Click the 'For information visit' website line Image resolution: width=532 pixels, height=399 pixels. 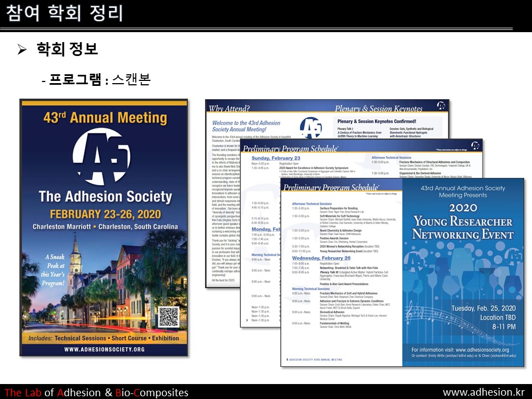pos(461,350)
